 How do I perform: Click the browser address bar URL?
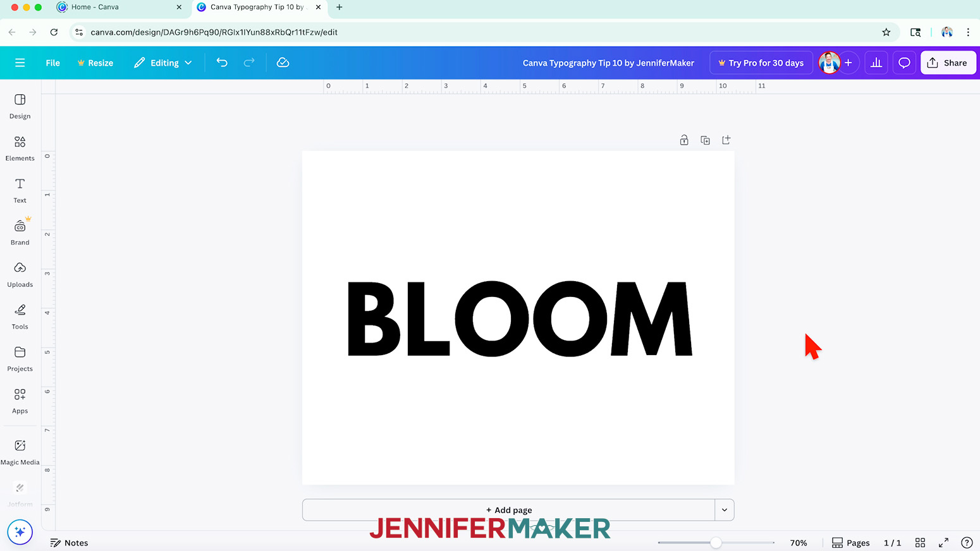[214, 32]
